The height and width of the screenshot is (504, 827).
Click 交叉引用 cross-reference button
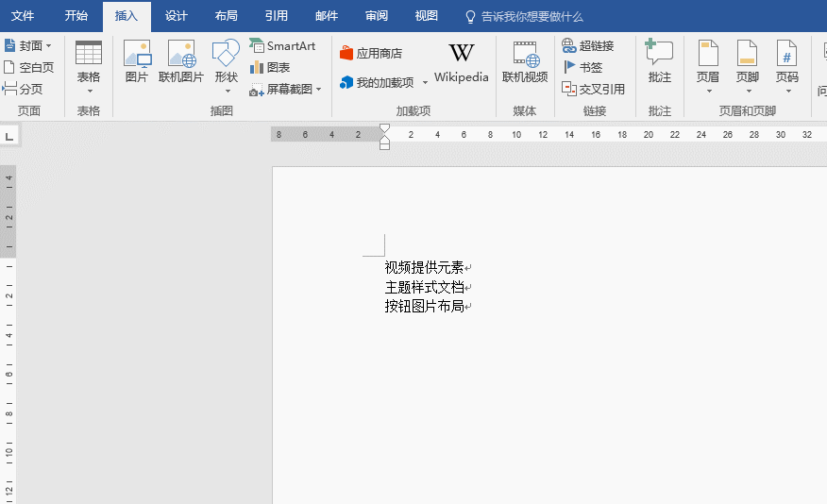(593, 89)
